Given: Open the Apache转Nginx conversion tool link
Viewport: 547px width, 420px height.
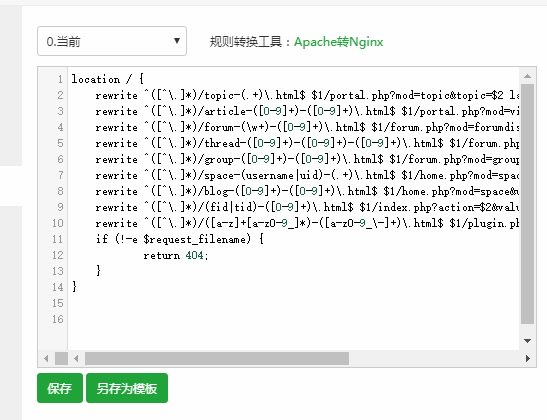Looking at the screenshot, I should click(338, 42).
